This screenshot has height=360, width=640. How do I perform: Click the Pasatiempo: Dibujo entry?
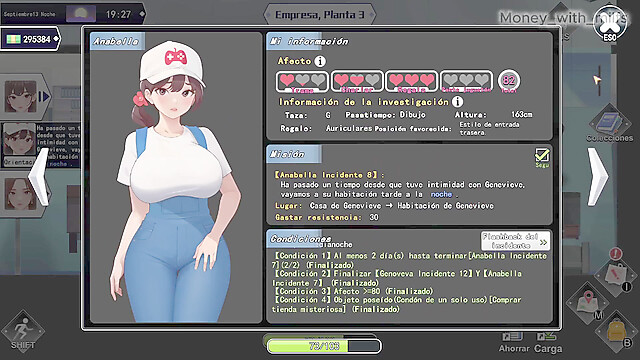click(386, 115)
